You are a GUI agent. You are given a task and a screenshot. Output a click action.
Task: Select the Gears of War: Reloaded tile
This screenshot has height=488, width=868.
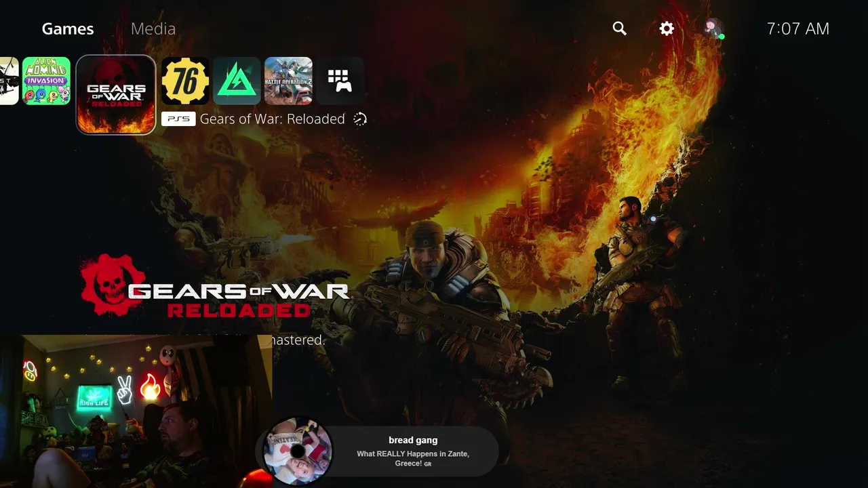click(116, 95)
